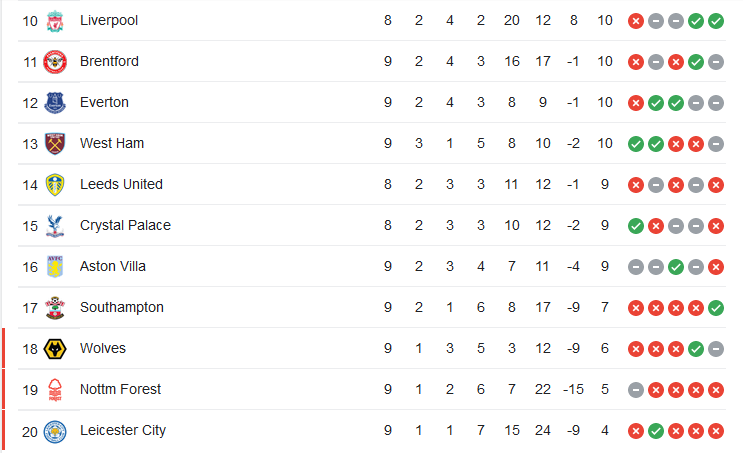This screenshot has width=743, height=453.
Task: Select the Crystal Palace team name
Action: (x=125, y=225)
